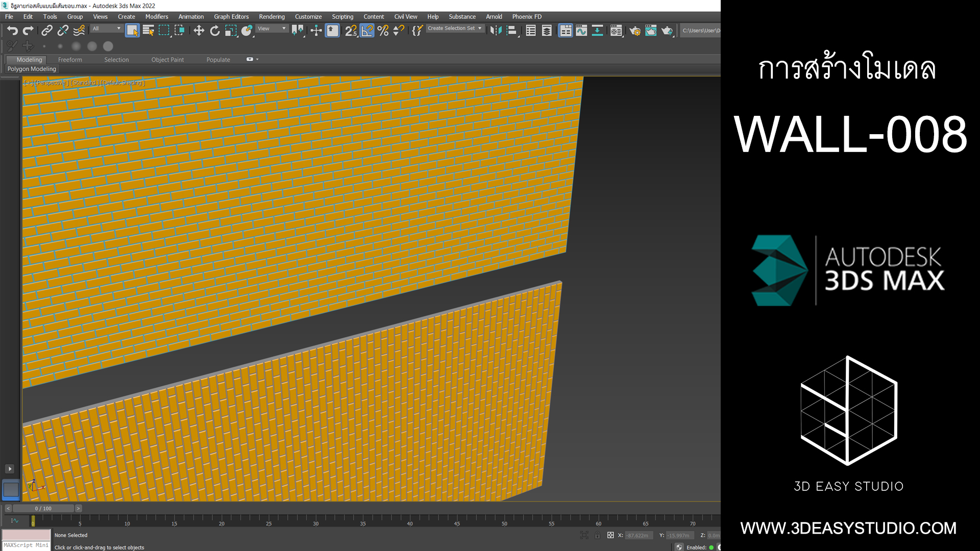Open the Modifiers menu

point(156,17)
